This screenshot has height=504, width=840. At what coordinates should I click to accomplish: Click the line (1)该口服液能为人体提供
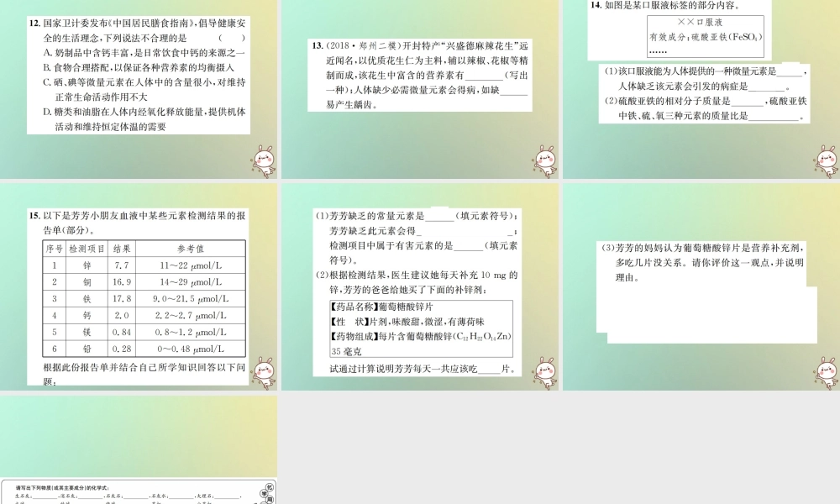point(706,71)
